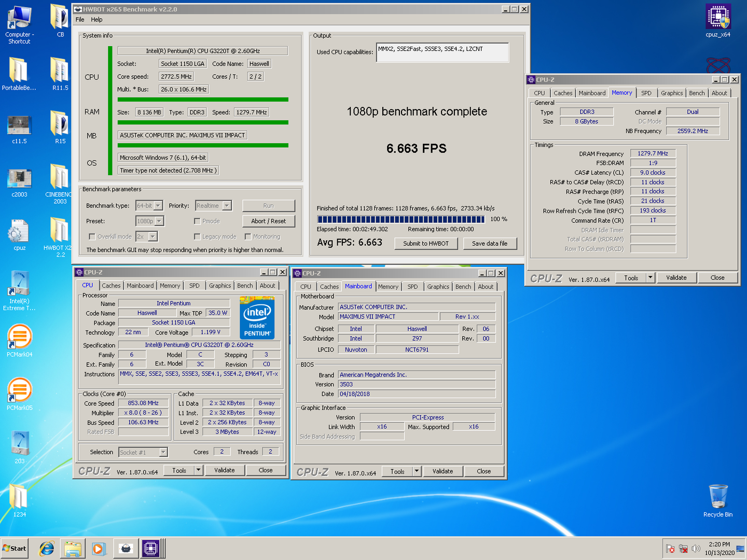Click Submit to HWBOT button
The image size is (747, 560).
pyautogui.click(x=426, y=243)
